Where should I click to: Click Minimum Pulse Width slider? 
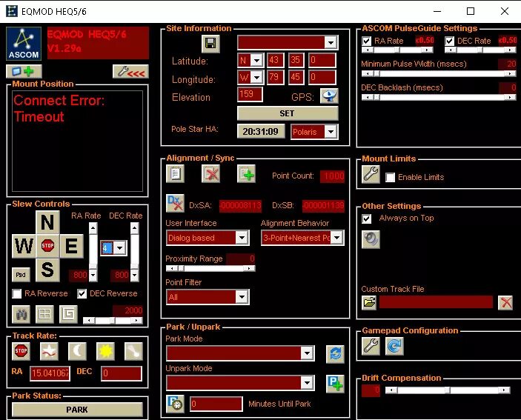click(x=439, y=73)
